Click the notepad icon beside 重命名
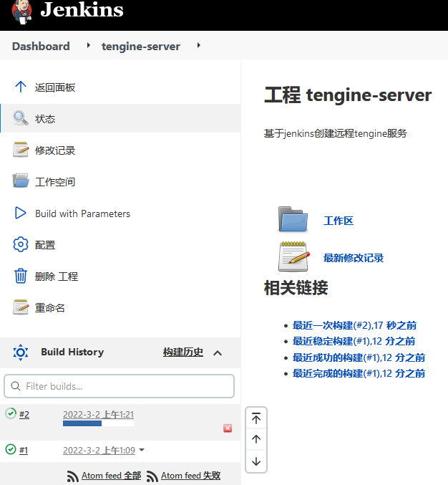Image resolution: width=448 pixels, height=485 pixels. click(x=21, y=307)
